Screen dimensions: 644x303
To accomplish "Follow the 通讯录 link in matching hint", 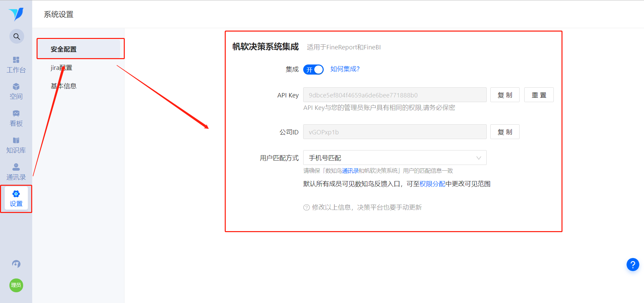I will tap(350, 171).
